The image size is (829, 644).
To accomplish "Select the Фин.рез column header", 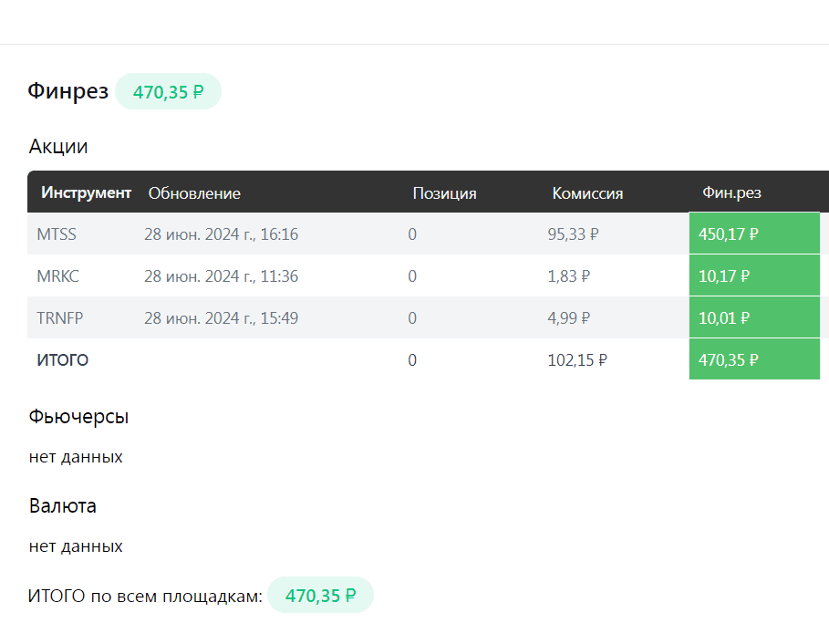I will pyautogui.click(x=731, y=192).
